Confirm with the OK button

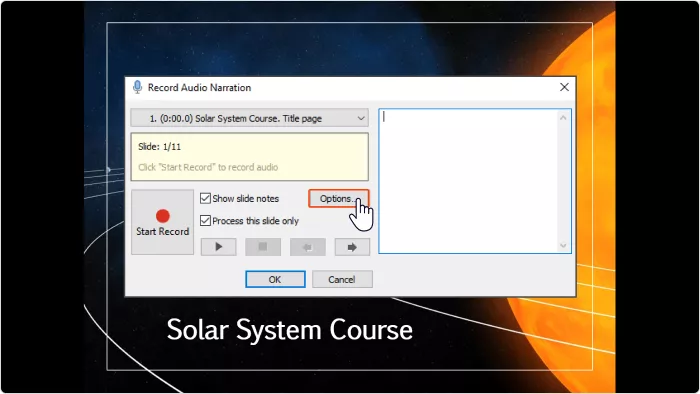tap(275, 279)
